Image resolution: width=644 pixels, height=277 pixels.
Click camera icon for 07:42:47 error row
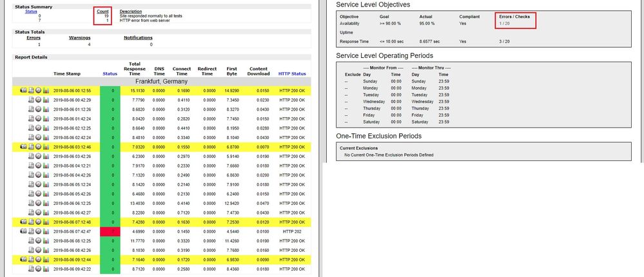click(x=23, y=231)
